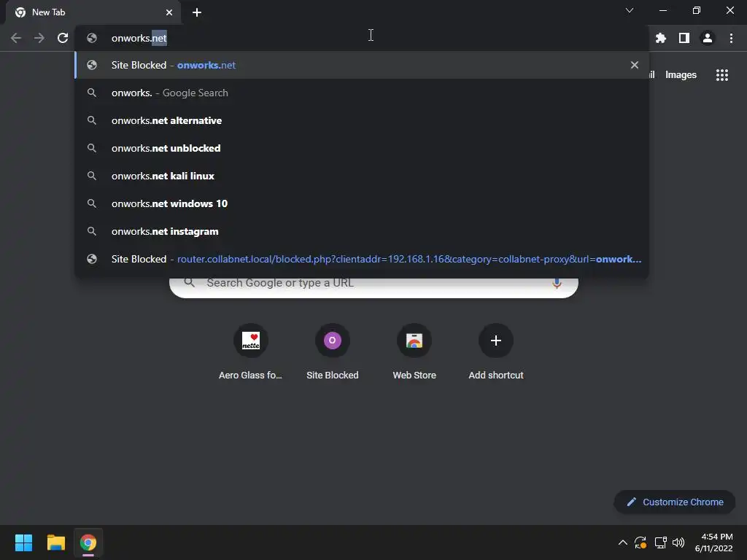
Task: Reload the page with the refresh icon
Action: click(63, 38)
